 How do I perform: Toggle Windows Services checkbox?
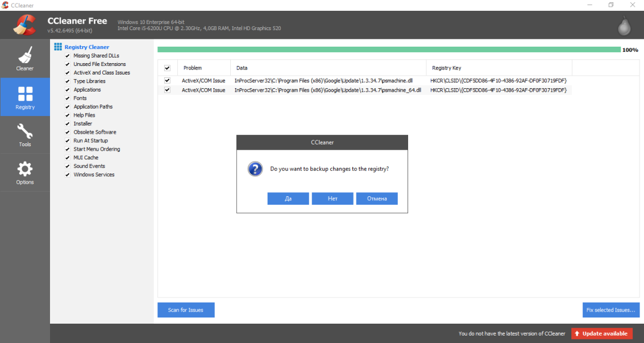[x=68, y=175]
